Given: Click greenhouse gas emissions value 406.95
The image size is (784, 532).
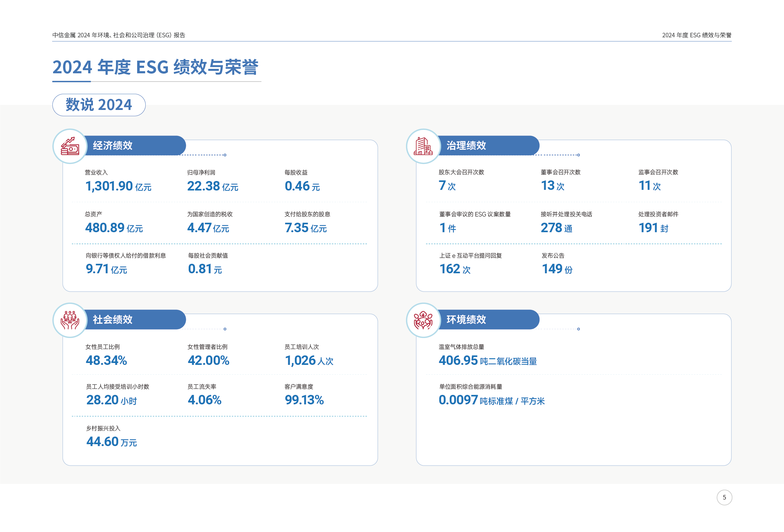Looking at the screenshot, I should [x=458, y=361].
